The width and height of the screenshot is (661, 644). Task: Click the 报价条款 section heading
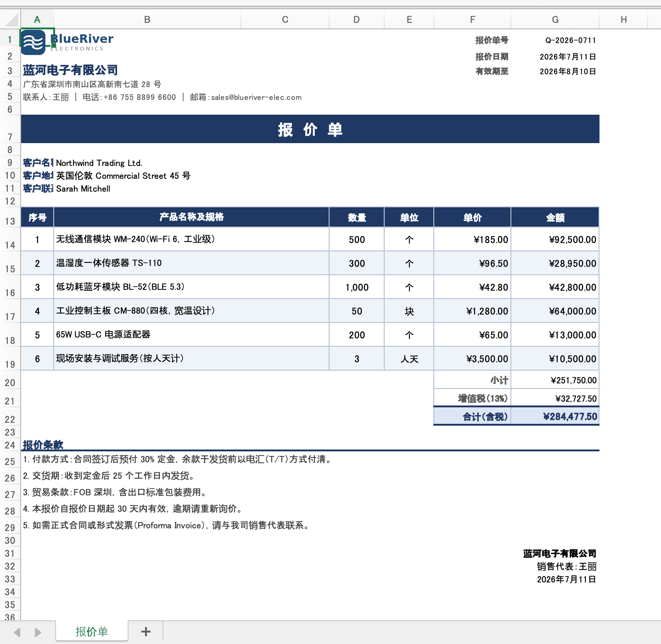point(43,445)
